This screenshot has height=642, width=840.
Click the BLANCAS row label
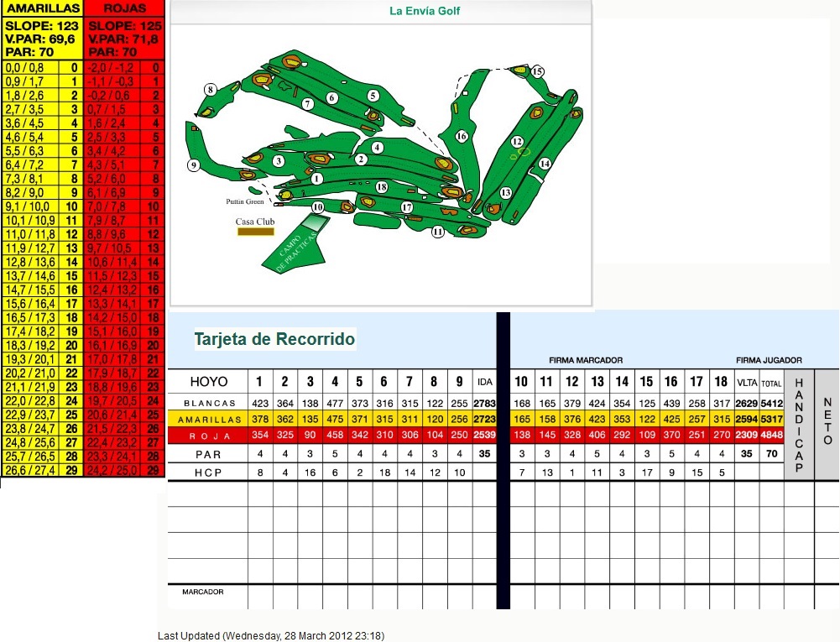(x=210, y=403)
